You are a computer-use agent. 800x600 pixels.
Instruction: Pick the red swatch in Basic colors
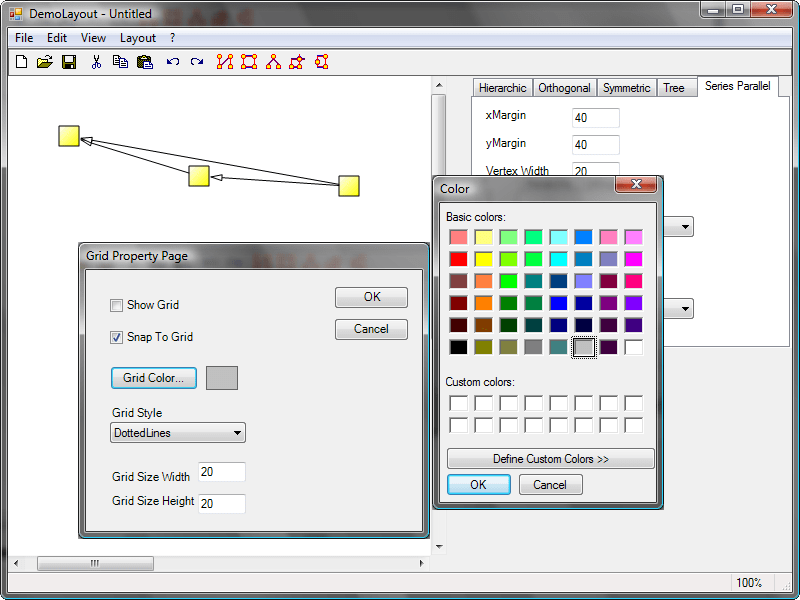tap(458, 259)
